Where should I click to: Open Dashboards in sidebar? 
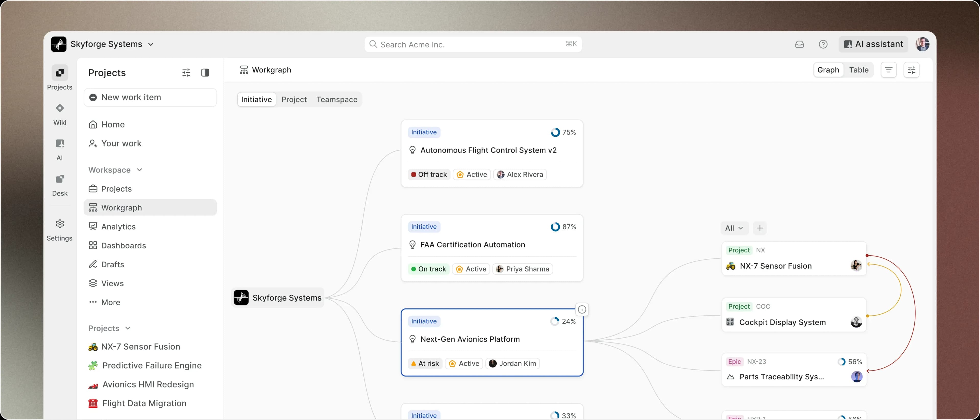pyautogui.click(x=150, y=246)
